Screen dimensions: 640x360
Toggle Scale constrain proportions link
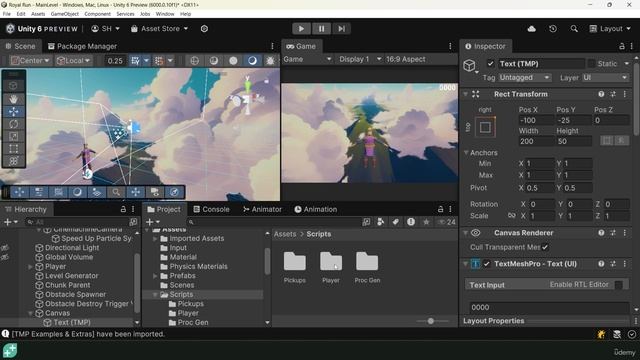511,216
